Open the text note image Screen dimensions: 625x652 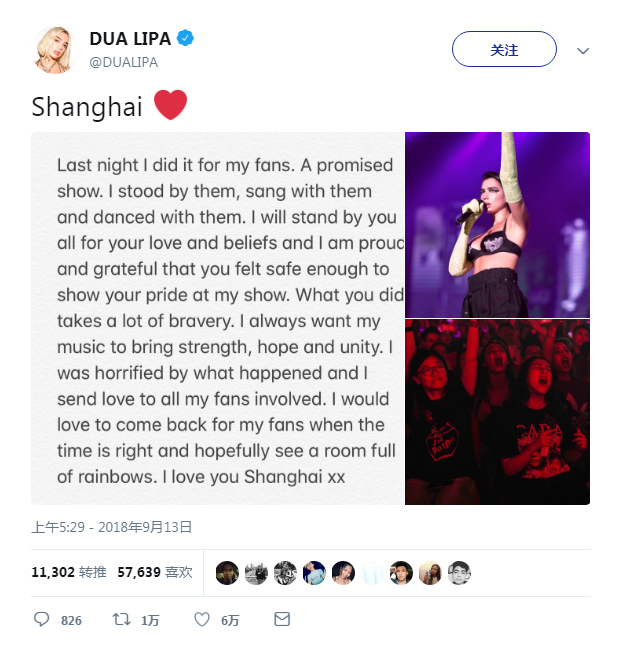[x=217, y=319]
